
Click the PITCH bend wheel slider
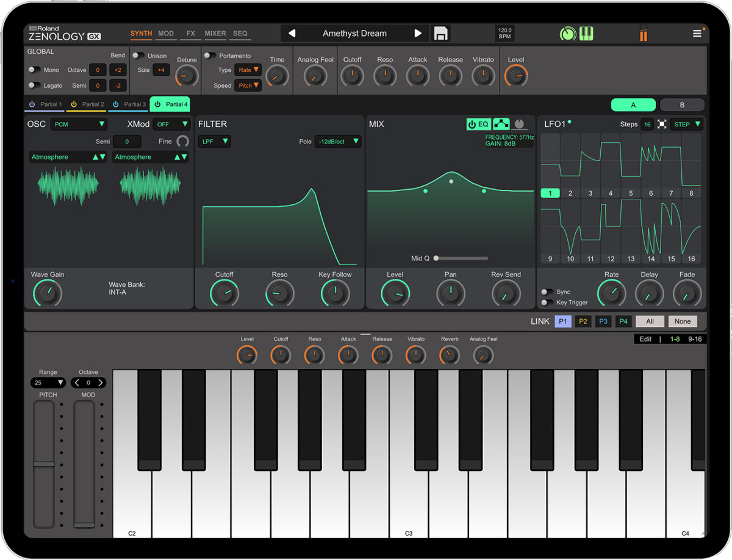43,464
